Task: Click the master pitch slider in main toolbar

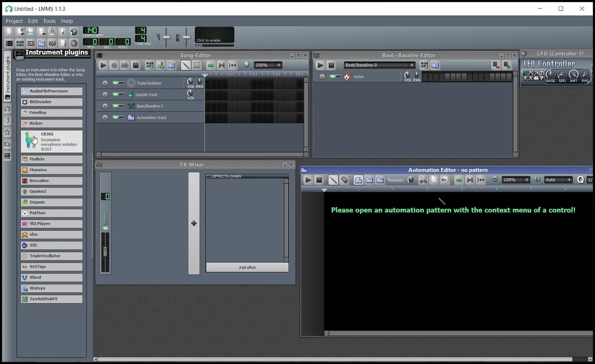Action: coord(186,37)
